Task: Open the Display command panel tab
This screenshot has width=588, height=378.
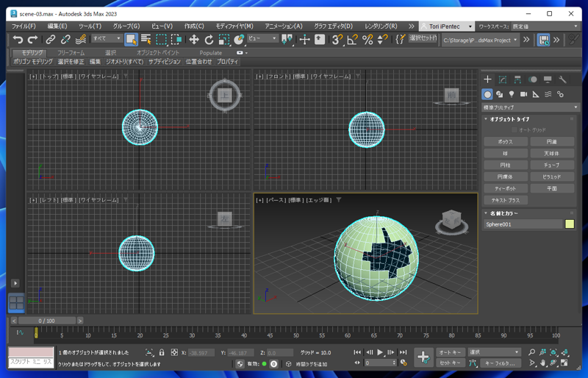Action: (548, 79)
